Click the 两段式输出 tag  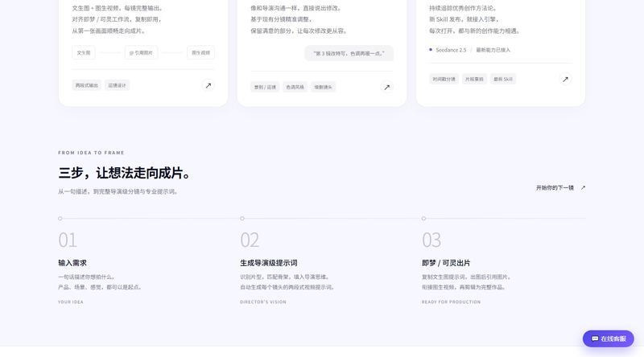(87, 85)
